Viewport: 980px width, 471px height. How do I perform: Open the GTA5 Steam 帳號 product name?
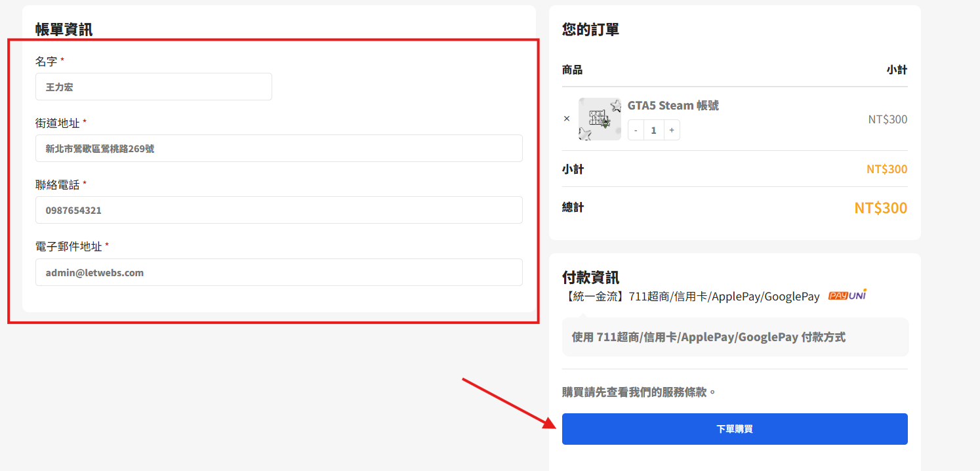click(x=673, y=106)
